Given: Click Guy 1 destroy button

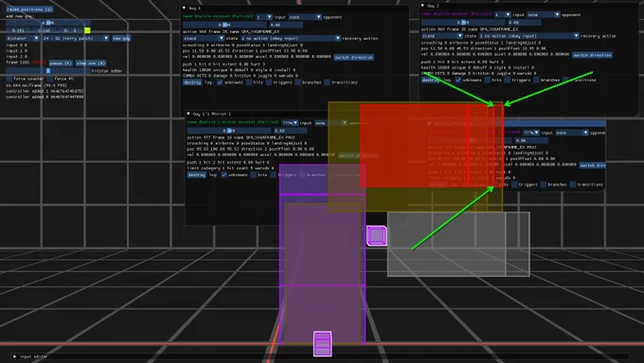Looking at the screenshot, I should 192,82.
